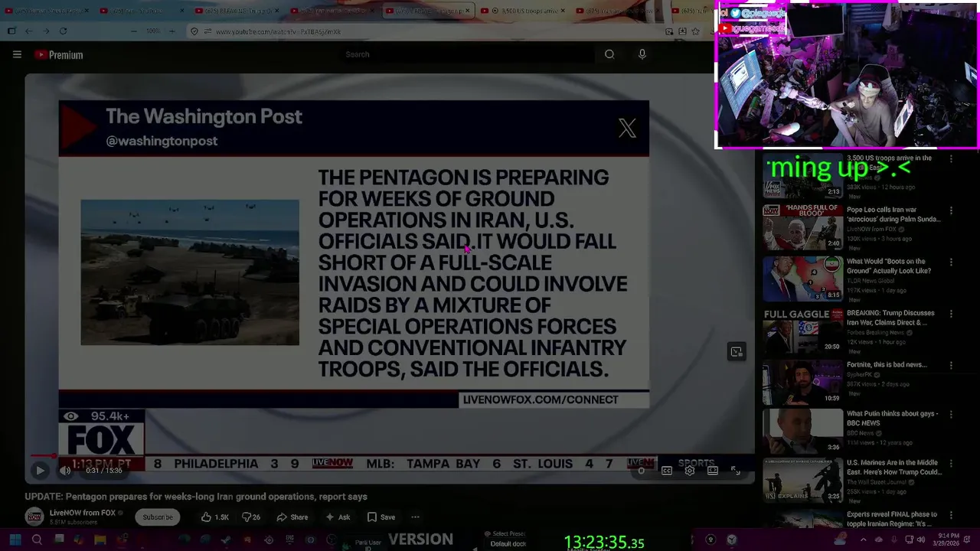Click the miniplayer overlay icon beside the video
980x551 pixels.
click(736, 352)
